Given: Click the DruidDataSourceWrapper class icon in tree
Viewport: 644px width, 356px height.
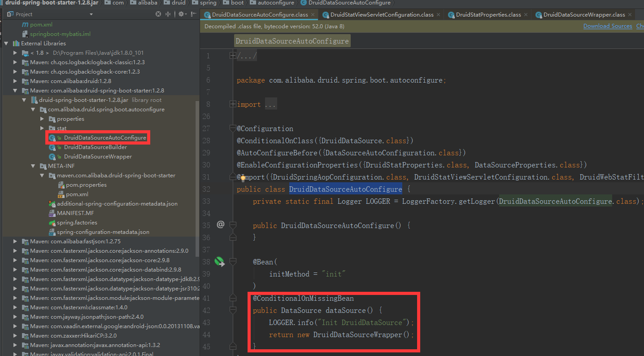Looking at the screenshot, I should pos(52,157).
